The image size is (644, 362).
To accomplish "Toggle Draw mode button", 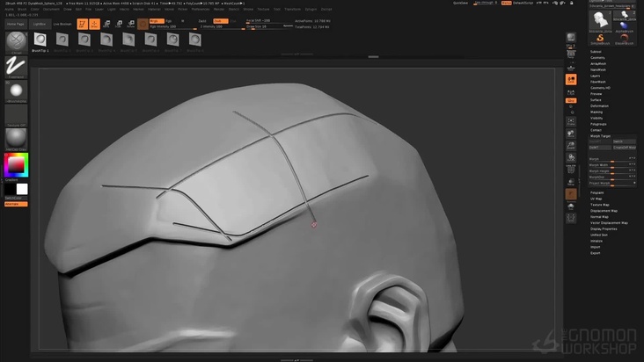I will click(94, 24).
